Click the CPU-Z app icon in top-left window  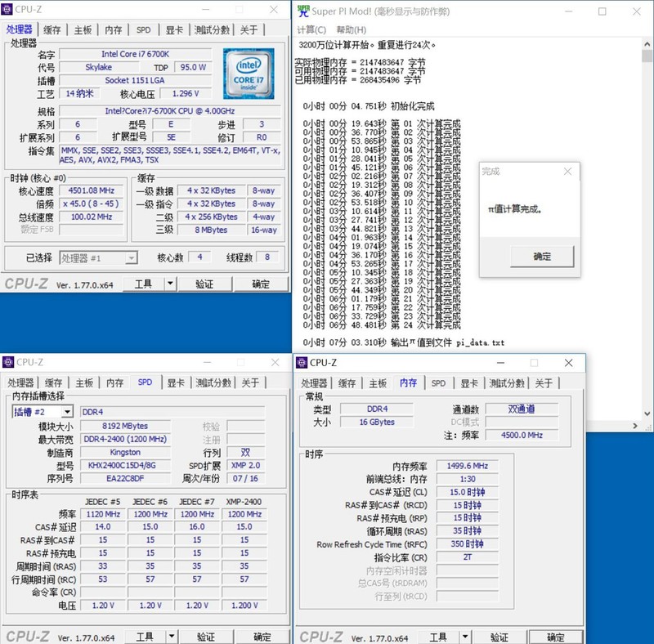(7, 9)
